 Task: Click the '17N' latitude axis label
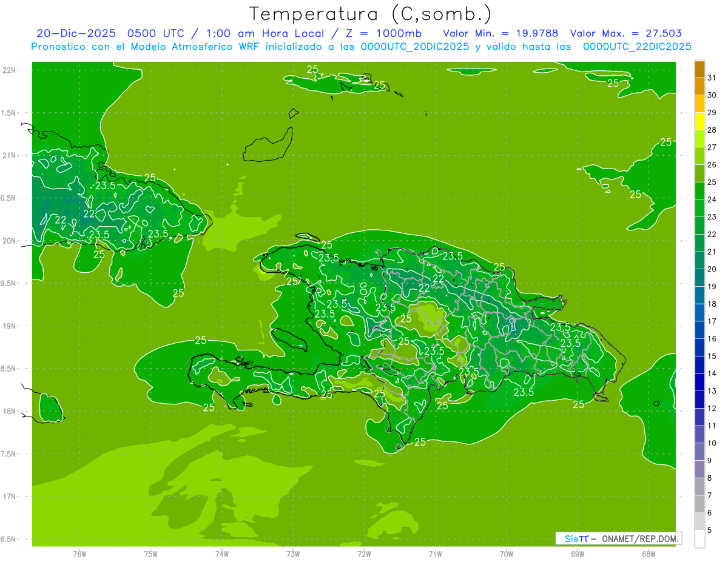pos(9,497)
